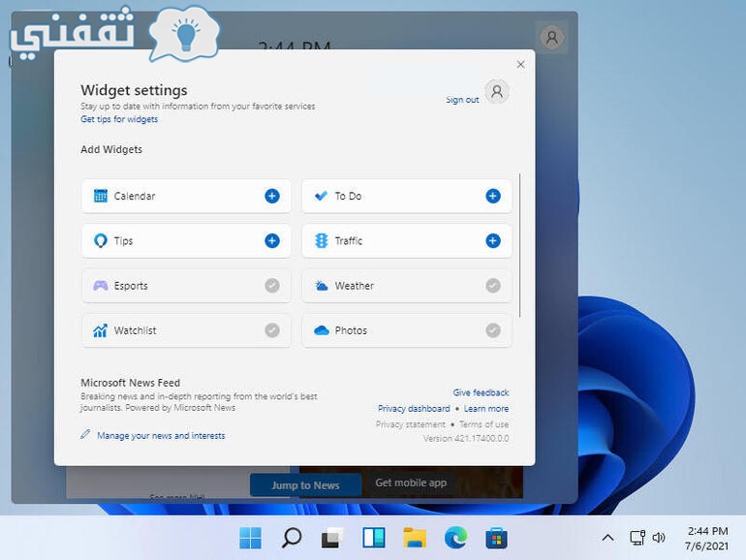
Task: Open Get tips for widgets link
Action: click(119, 119)
